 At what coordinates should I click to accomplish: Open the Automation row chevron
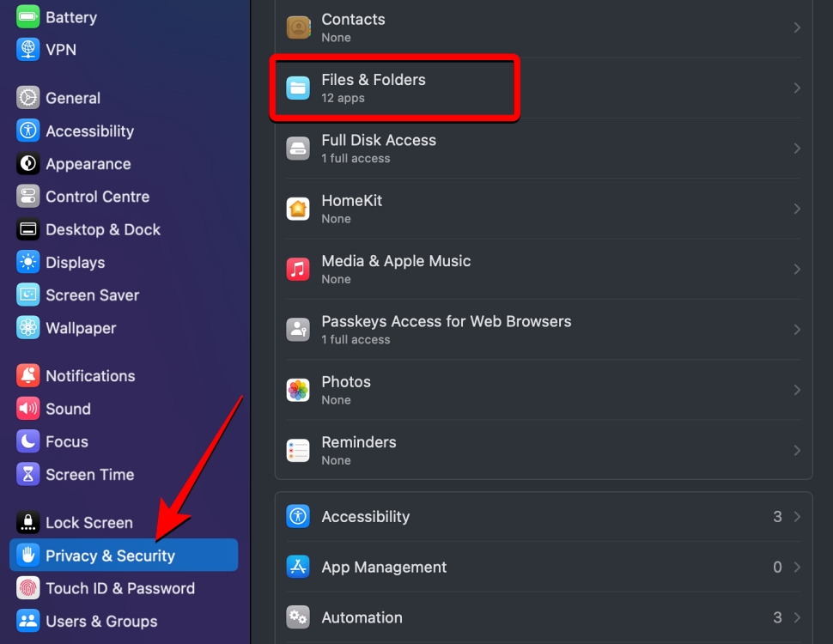click(x=797, y=617)
